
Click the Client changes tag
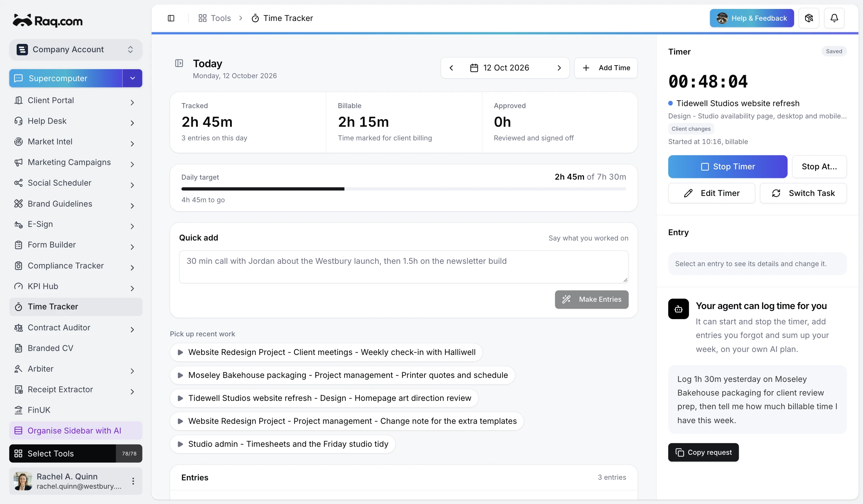tap(691, 129)
